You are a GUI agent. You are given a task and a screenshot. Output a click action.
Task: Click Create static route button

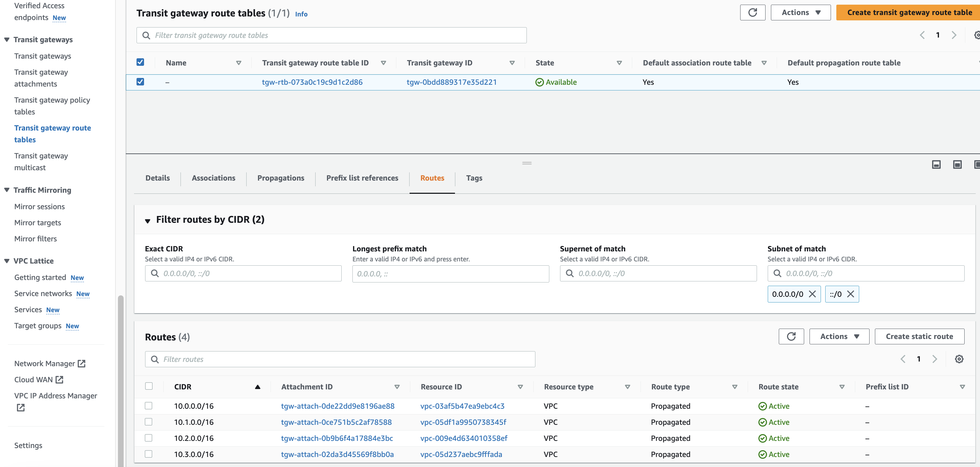click(919, 336)
